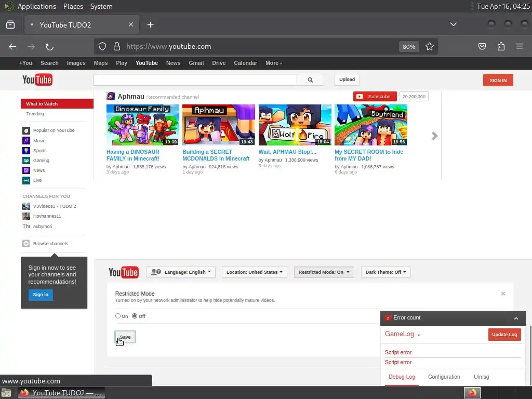This screenshot has width=532, height=399.
Task: Click the browser back arrow
Action: tap(12, 46)
